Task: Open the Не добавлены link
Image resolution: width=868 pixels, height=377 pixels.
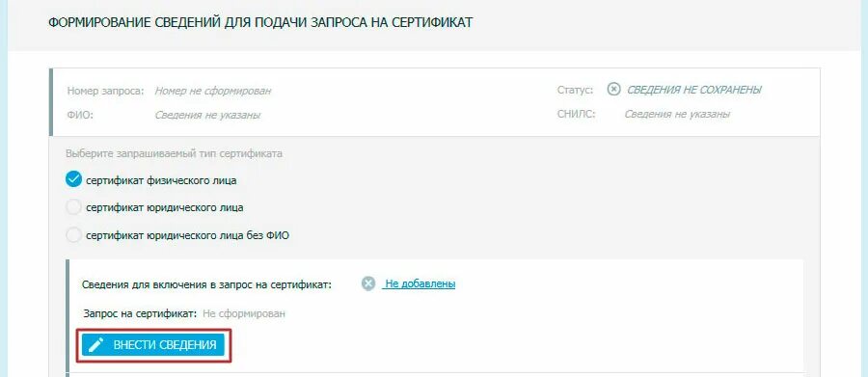Action: click(420, 284)
